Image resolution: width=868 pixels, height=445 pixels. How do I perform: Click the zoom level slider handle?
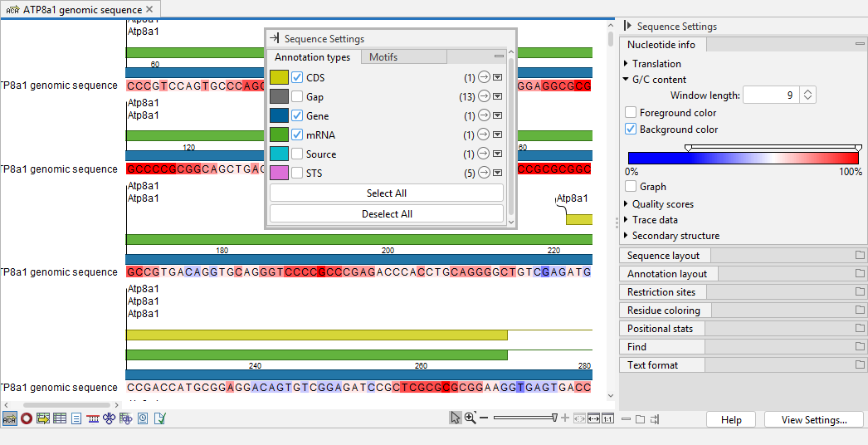pos(554,418)
